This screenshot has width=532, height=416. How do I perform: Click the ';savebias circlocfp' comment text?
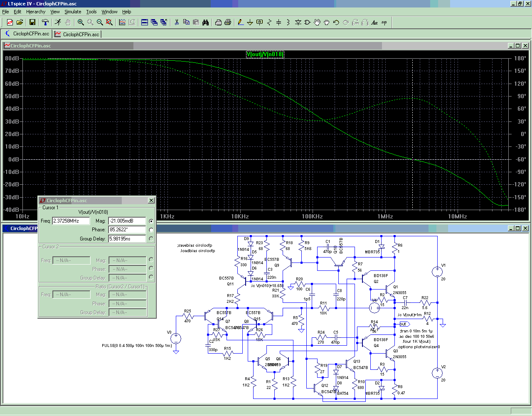tap(195, 245)
